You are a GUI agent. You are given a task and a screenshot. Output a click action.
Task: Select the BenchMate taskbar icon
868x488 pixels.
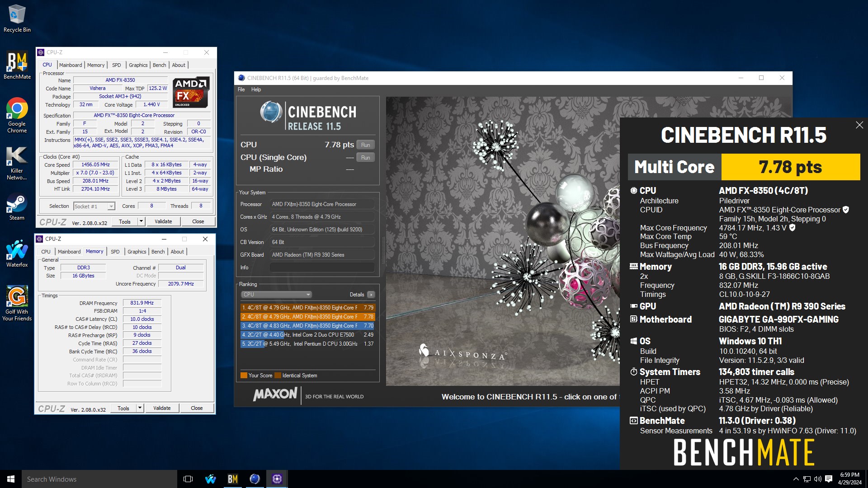pyautogui.click(x=232, y=479)
